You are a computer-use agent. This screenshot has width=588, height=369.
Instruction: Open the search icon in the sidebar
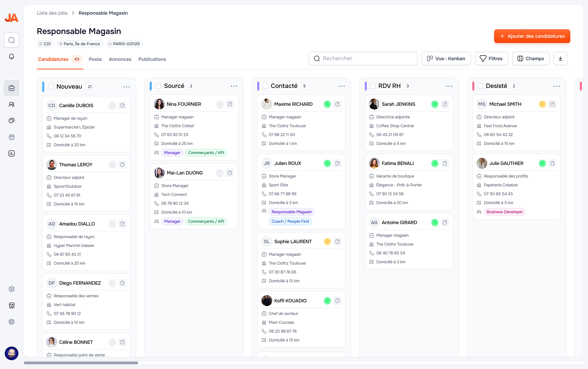tap(11, 40)
